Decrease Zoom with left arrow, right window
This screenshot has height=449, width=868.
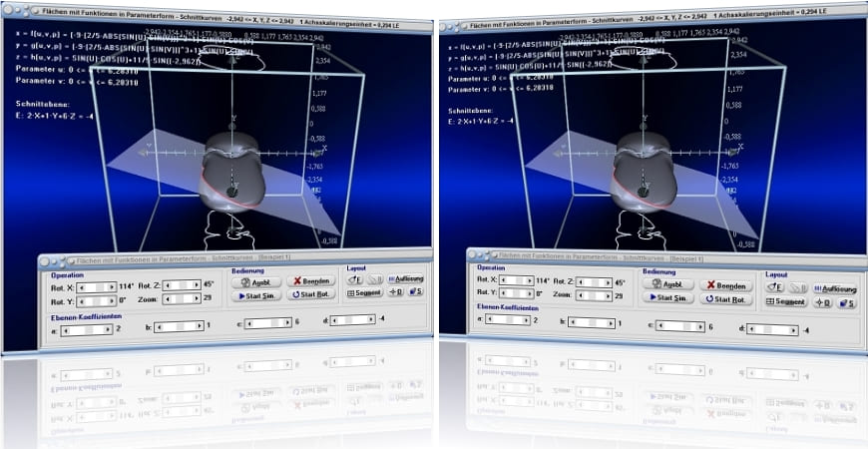581,295
